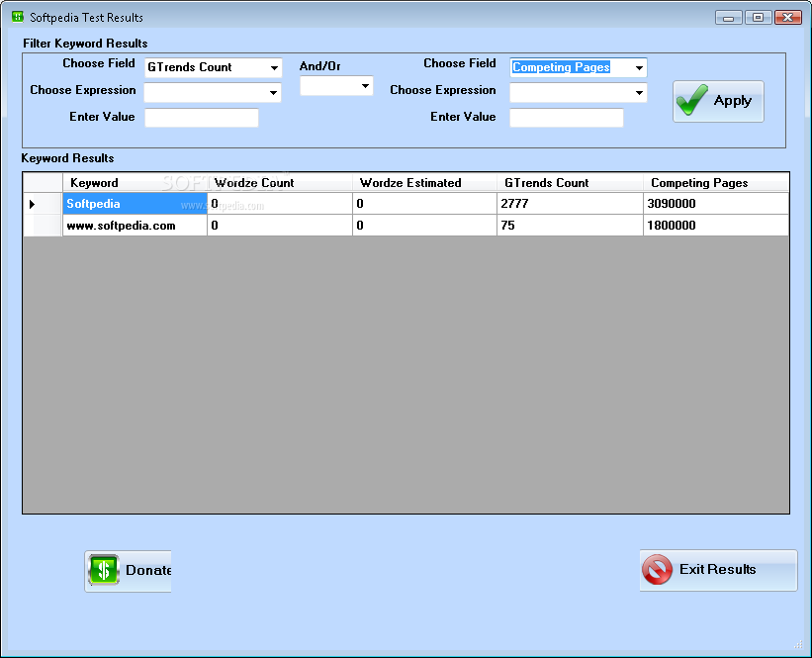Click Wordze Count cell in www.softpedia.com row
The height and width of the screenshot is (658, 812).
(280, 226)
